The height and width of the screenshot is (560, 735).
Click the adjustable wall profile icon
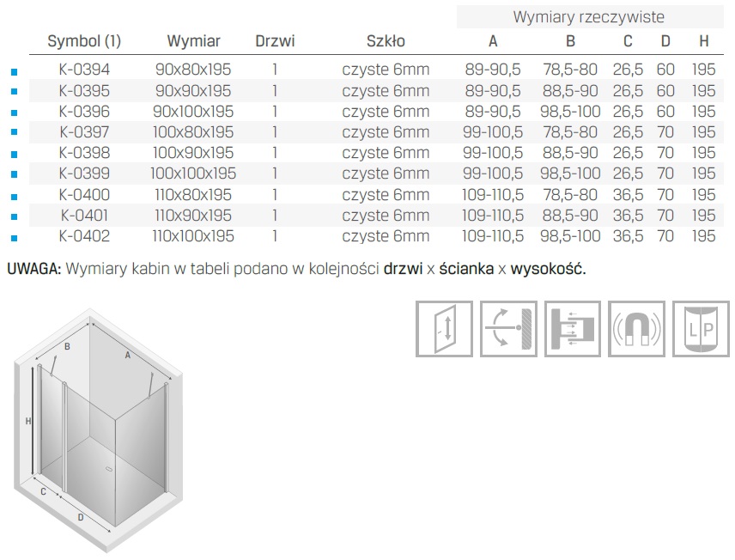[x=573, y=328]
